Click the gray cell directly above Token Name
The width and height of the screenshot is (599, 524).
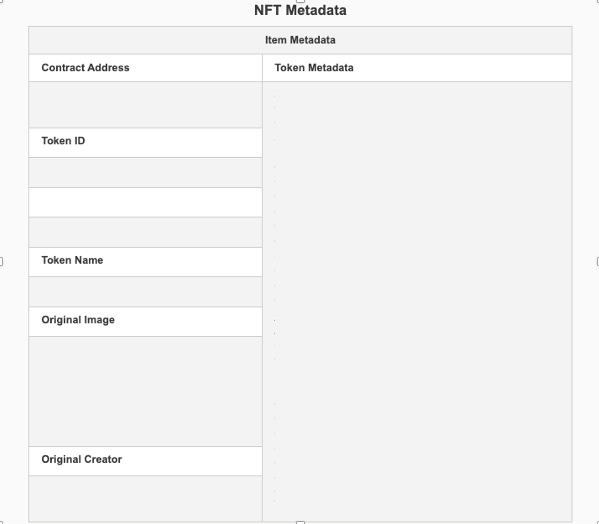pyautogui.click(x=146, y=232)
